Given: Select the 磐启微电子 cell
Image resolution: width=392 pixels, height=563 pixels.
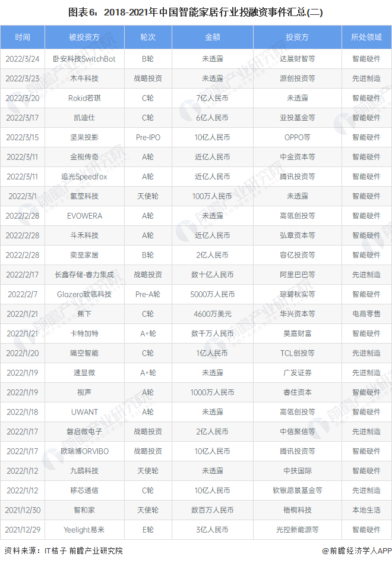Looking at the screenshot, I should (84, 432).
